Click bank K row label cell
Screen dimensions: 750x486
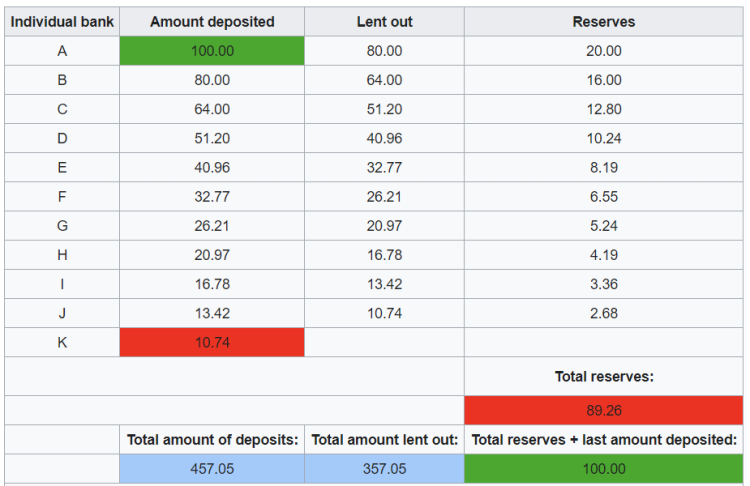point(62,342)
